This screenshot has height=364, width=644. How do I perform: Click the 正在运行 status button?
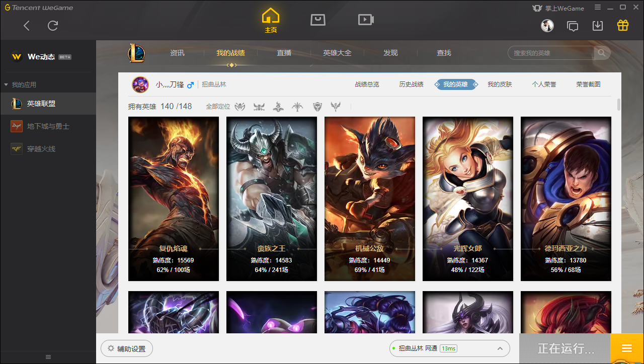click(565, 348)
